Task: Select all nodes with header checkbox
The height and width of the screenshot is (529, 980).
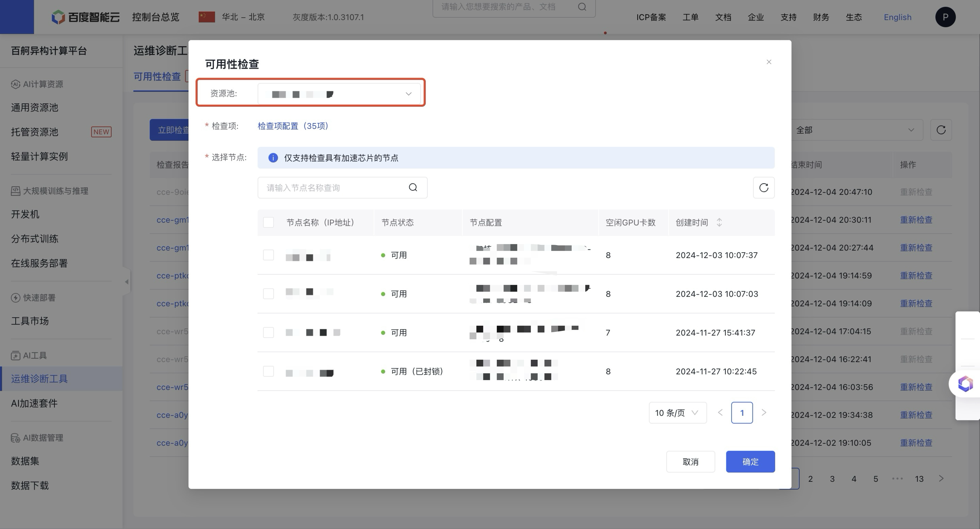Action: coord(268,222)
